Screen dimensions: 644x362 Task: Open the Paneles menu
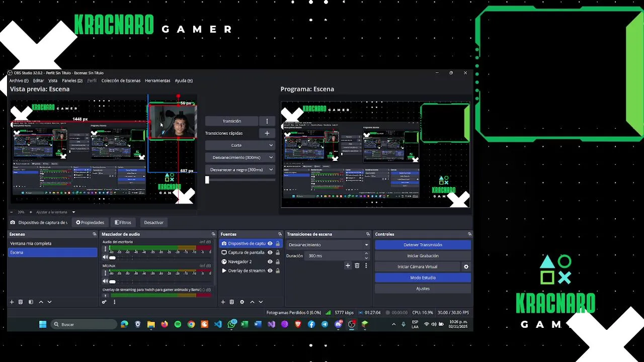click(72, 80)
